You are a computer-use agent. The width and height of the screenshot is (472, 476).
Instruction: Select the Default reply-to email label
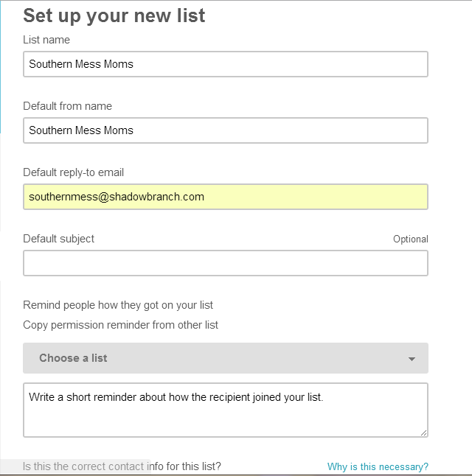click(73, 172)
